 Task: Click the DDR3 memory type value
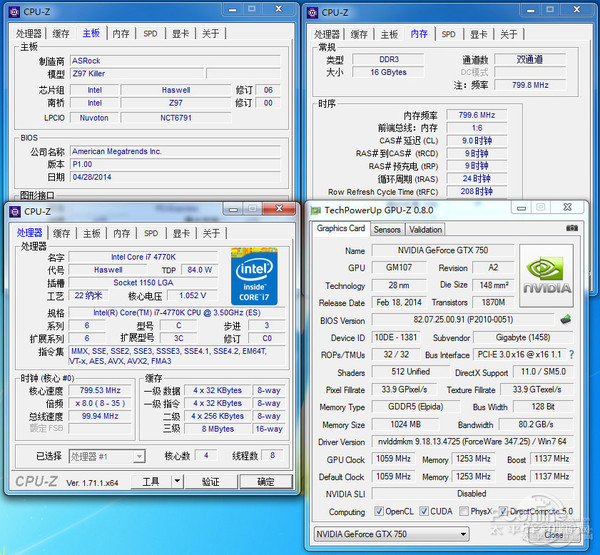[x=388, y=59]
